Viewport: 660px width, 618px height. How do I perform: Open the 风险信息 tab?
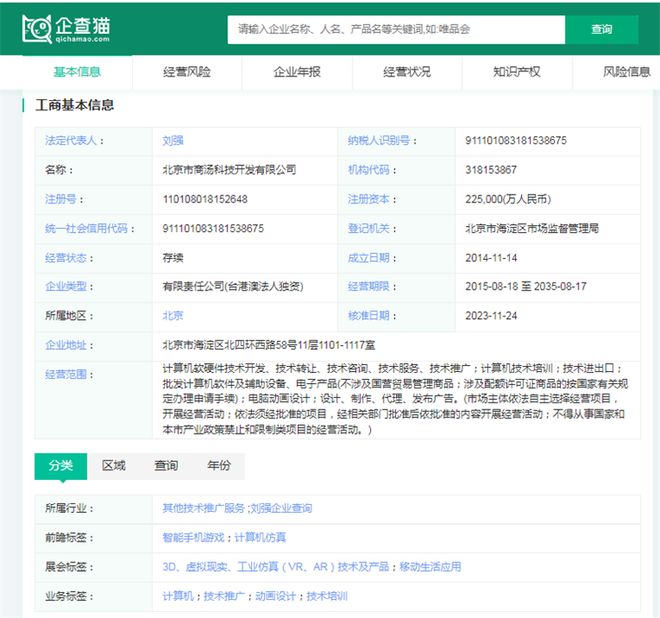(627, 72)
